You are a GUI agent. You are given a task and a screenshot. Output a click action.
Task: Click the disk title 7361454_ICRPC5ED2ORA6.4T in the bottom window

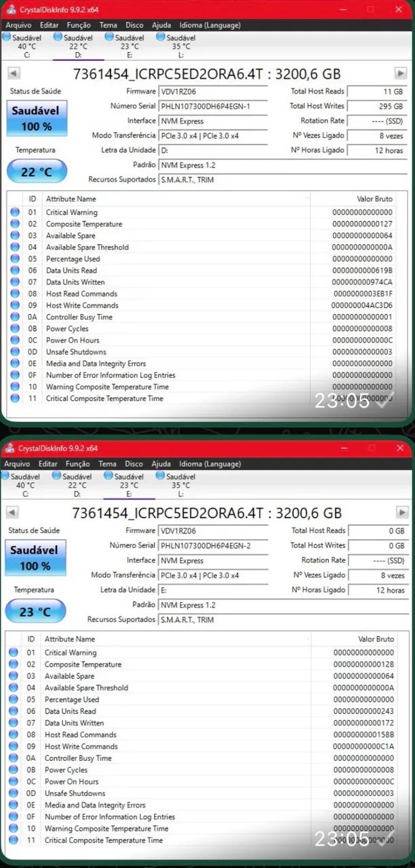[168, 513]
